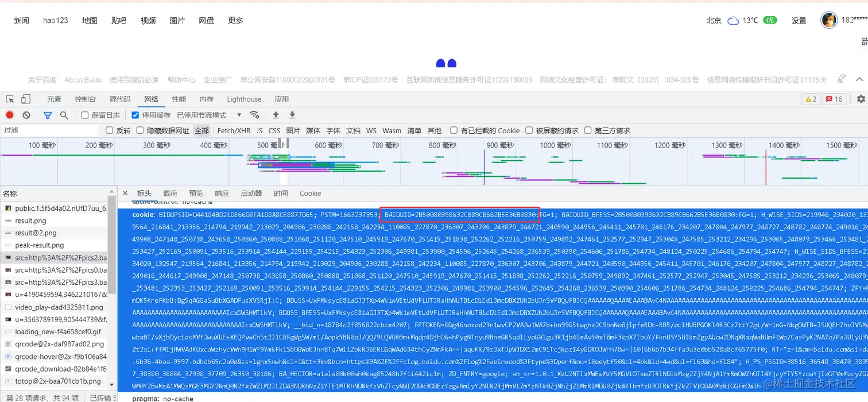Viewport: 868px width, 402px height.
Task: Clear the network log
Action: (x=26, y=115)
